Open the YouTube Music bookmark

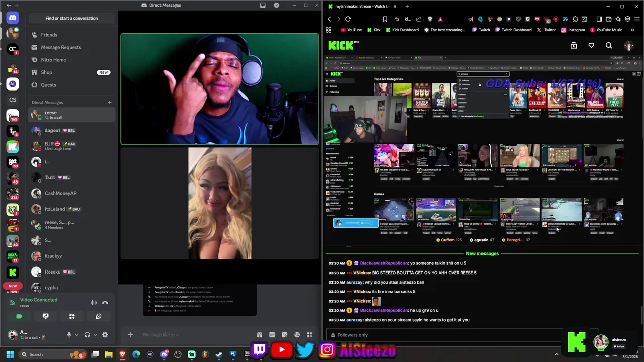[x=605, y=30]
